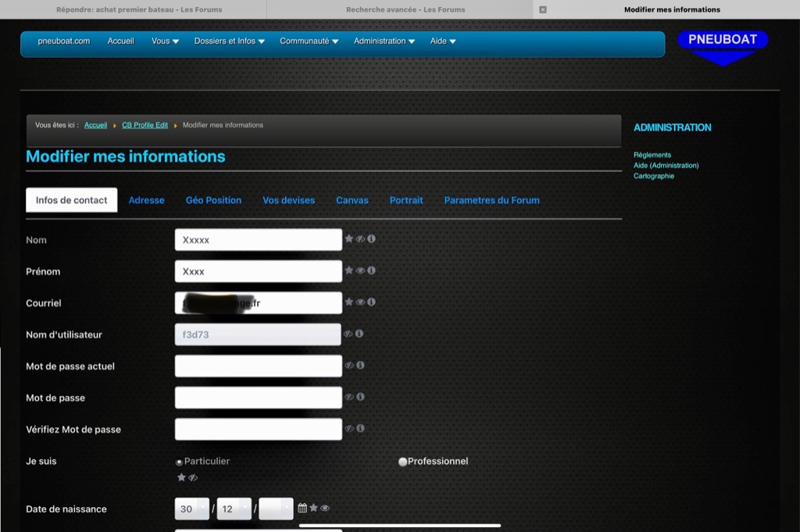
Task: Click the info icon beside Nom d'utilisateur
Action: [x=359, y=334]
